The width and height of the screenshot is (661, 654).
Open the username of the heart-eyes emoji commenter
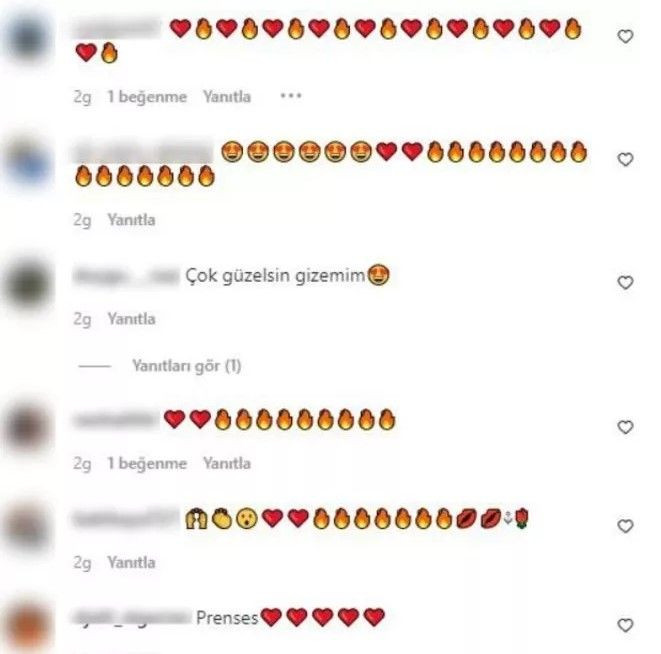coord(143,152)
